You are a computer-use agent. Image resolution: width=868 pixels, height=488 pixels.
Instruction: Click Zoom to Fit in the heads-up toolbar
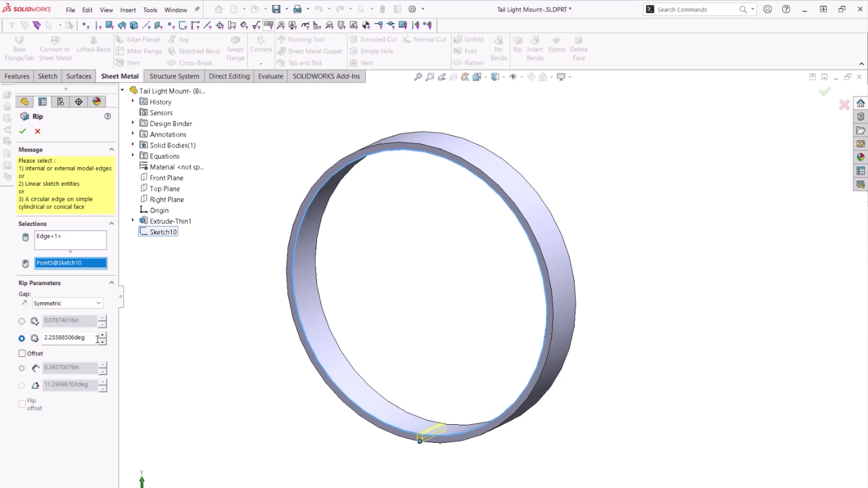pos(418,77)
